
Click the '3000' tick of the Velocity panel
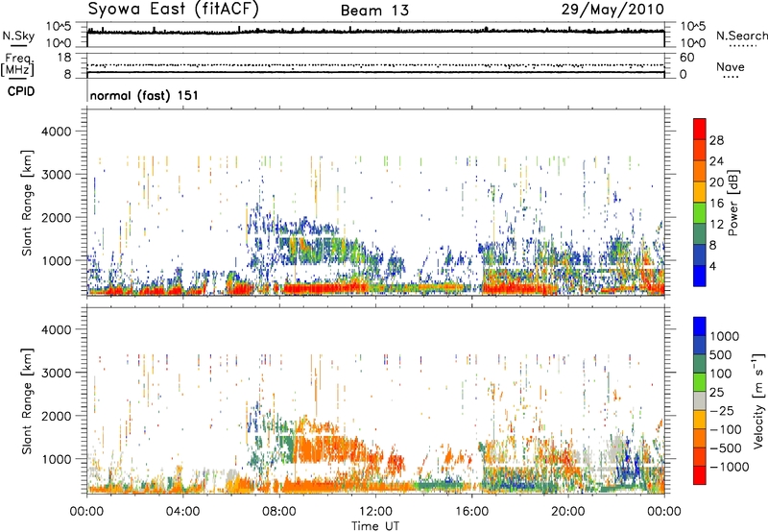[x=56, y=373]
